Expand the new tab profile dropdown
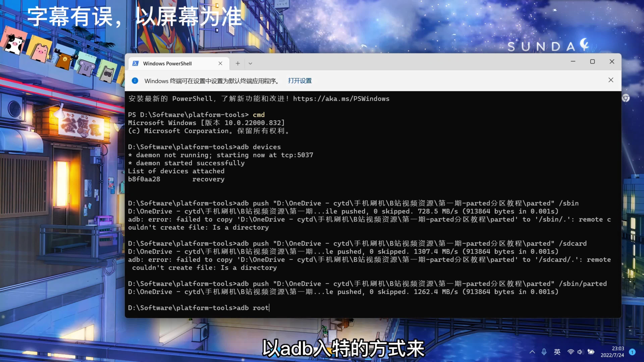The width and height of the screenshot is (644, 362). [250, 64]
